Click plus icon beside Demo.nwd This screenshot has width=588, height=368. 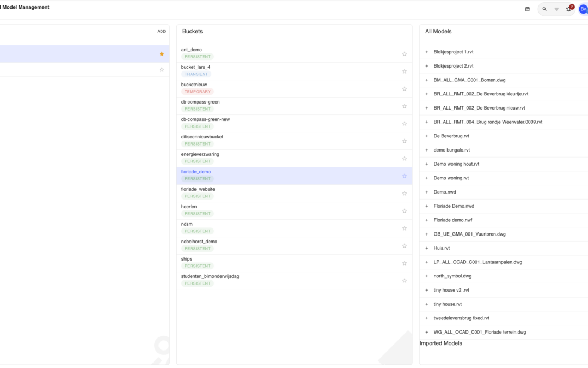pyautogui.click(x=427, y=192)
